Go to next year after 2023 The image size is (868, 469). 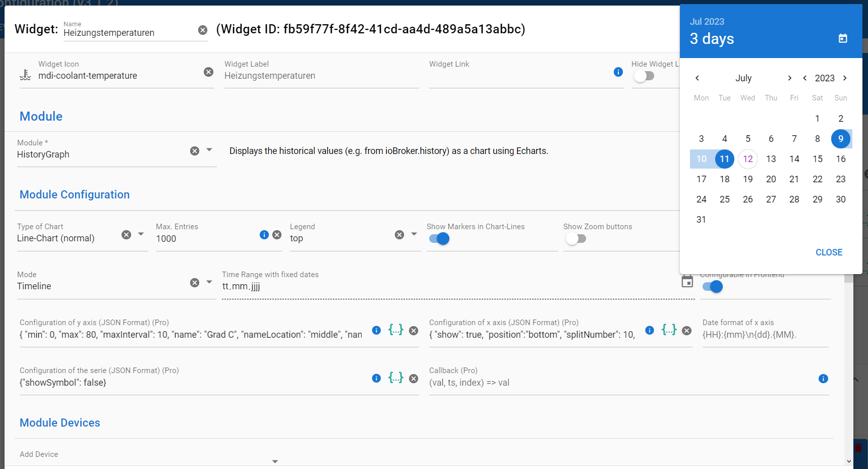click(x=845, y=78)
